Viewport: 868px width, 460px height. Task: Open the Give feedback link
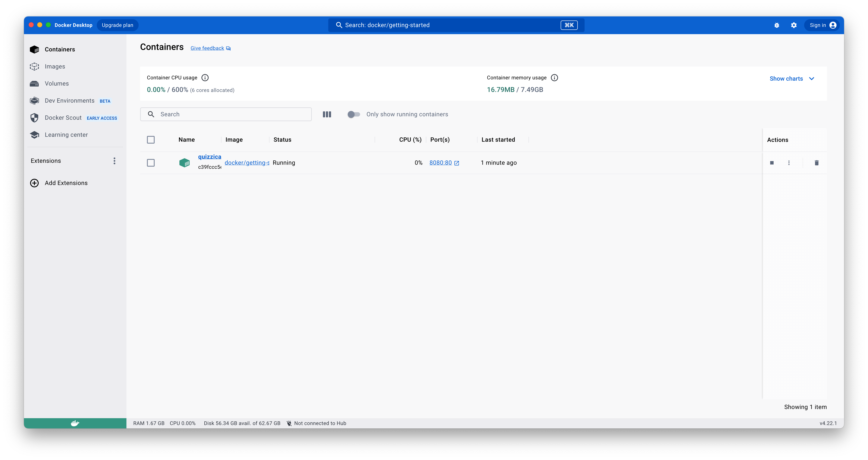(x=211, y=48)
